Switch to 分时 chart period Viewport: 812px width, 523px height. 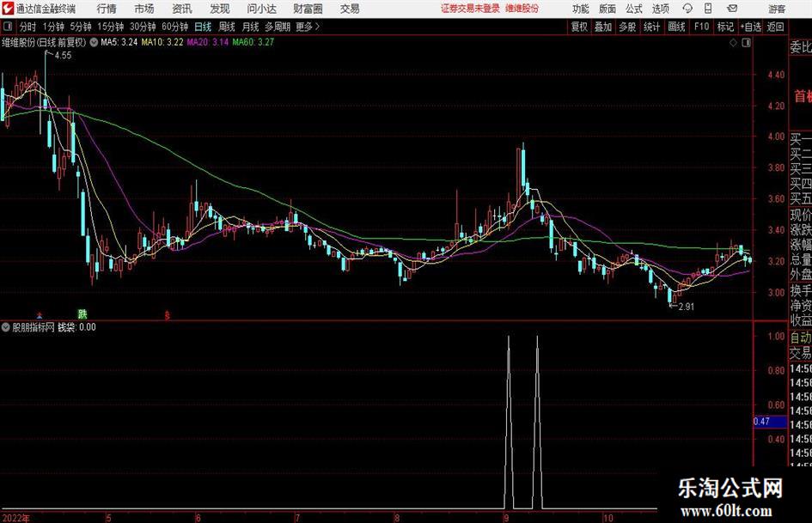click(28, 27)
